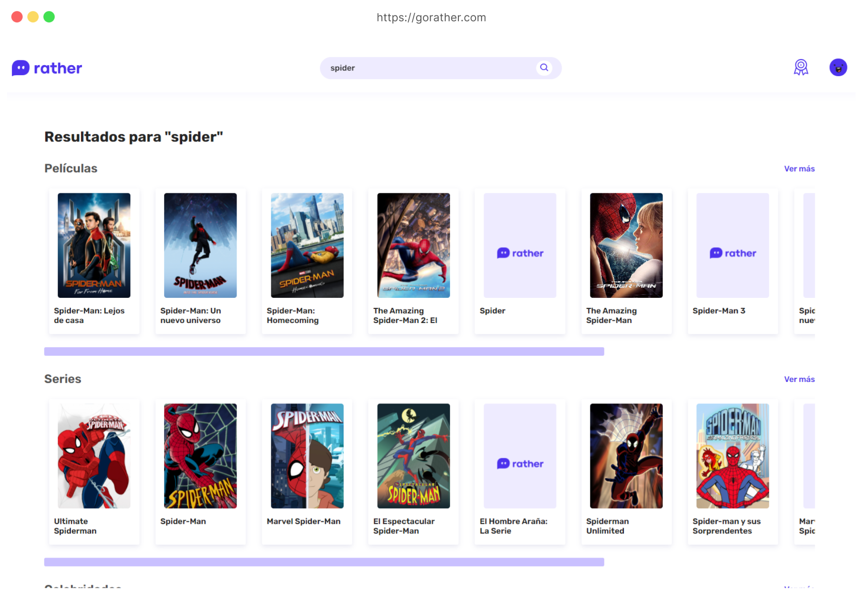Open Spider-Man: Lejos de casa poster
The width and height of the screenshot is (863, 616).
94,246
